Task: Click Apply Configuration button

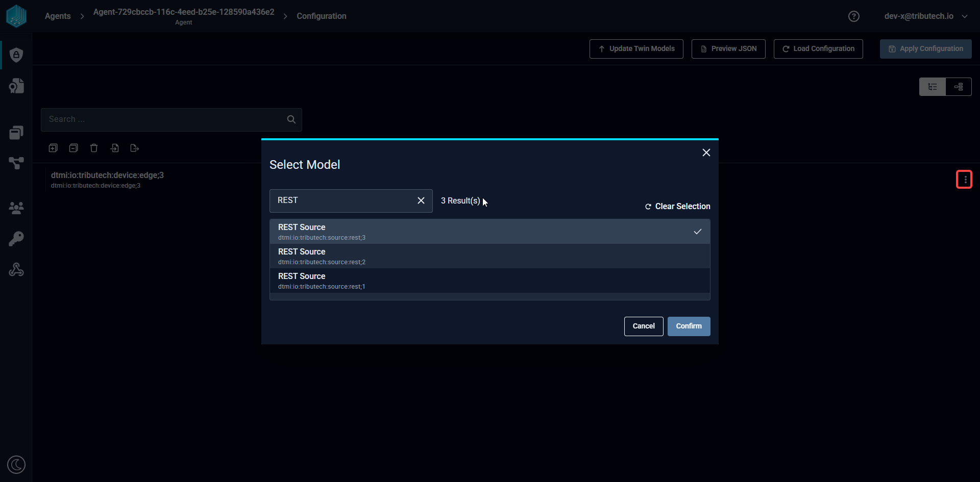Action: pyautogui.click(x=926, y=49)
